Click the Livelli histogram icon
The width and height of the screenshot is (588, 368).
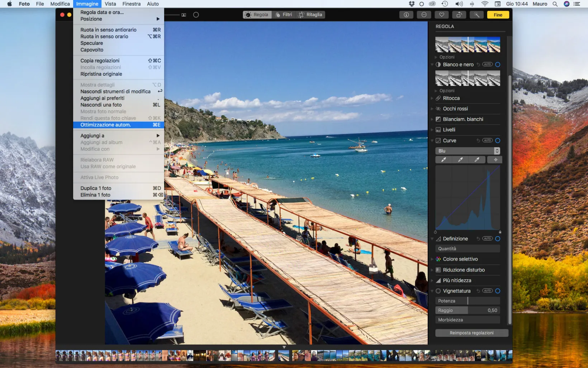coord(438,130)
